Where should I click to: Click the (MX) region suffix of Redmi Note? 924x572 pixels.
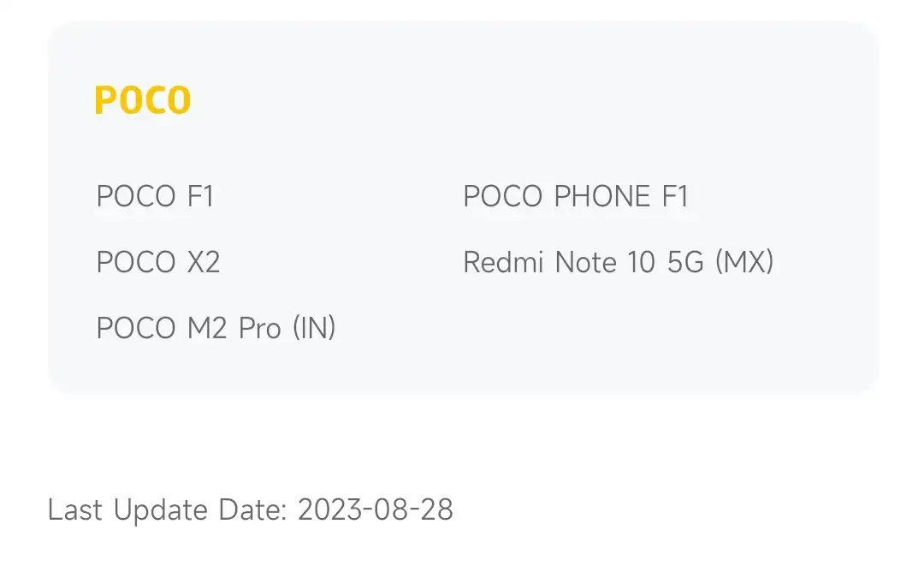pos(744,262)
